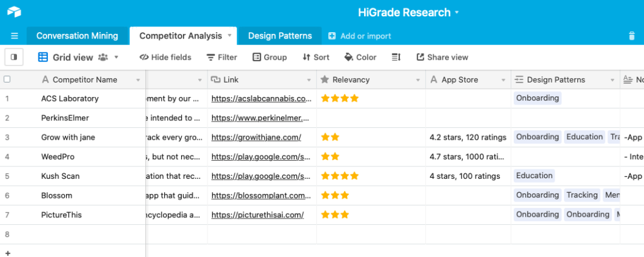Image resolution: width=644 pixels, height=257 pixels.
Task: Click the Airtable logo icon
Action: [x=14, y=13]
